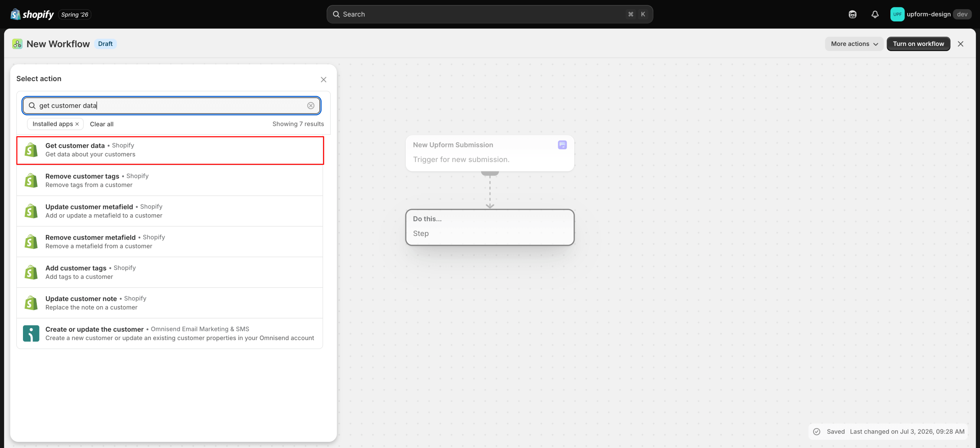Click the upform-design store name
This screenshot has width=980, height=448.
tap(928, 14)
